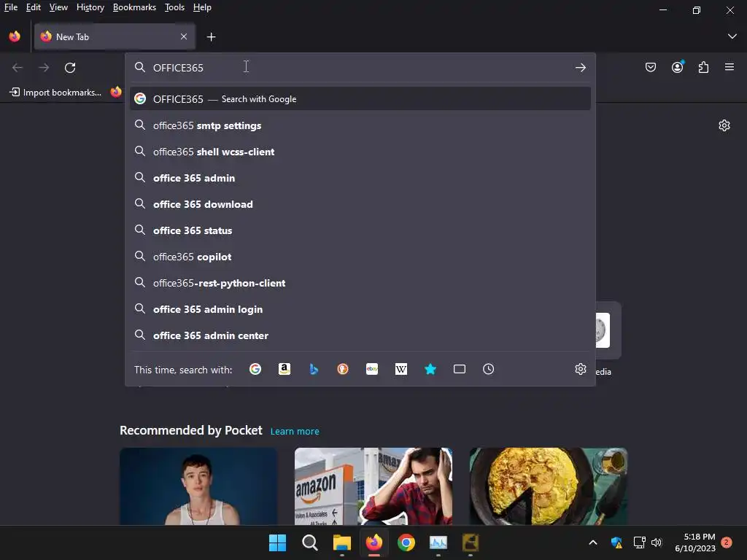Show hidden system tray icons
This screenshot has height=560, width=747.
593,542
